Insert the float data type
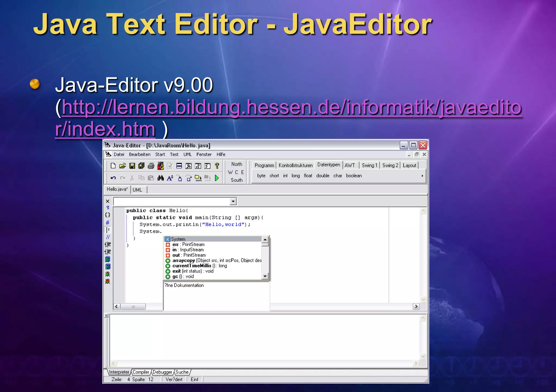This screenshot has width=556, height=392. pyautogui.click(x=308, y=176)
